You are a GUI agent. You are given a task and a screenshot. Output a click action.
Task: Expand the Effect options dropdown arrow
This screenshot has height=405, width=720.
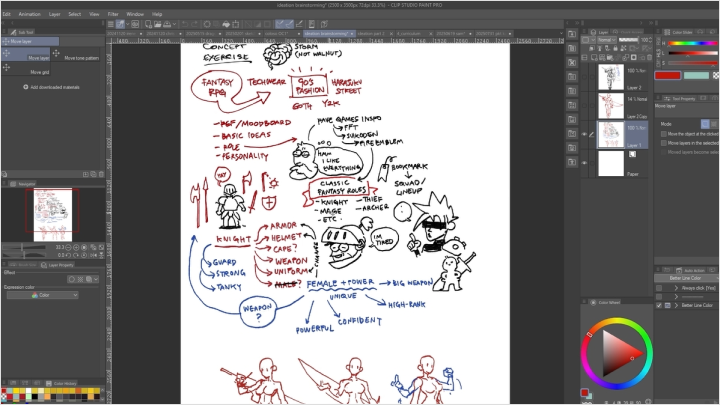point(96,279)
